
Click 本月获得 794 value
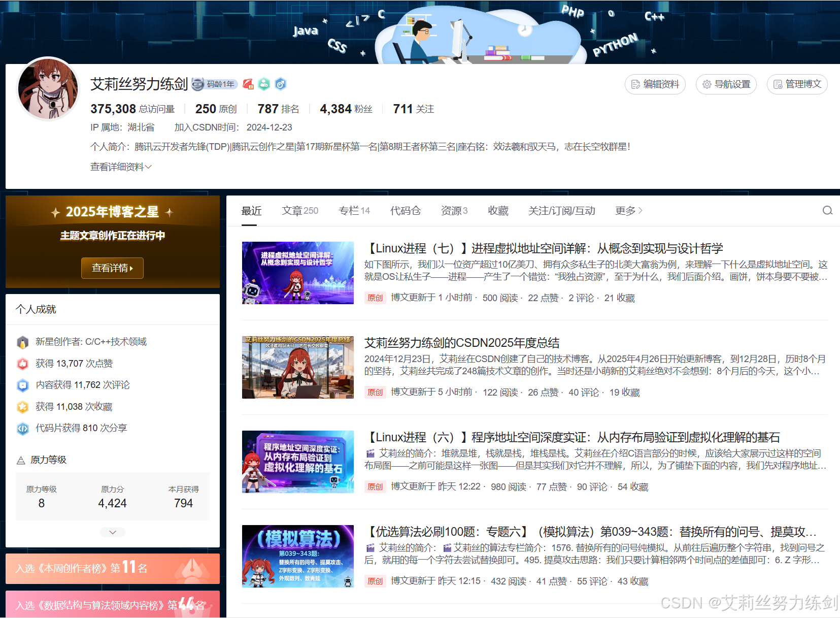184,503
